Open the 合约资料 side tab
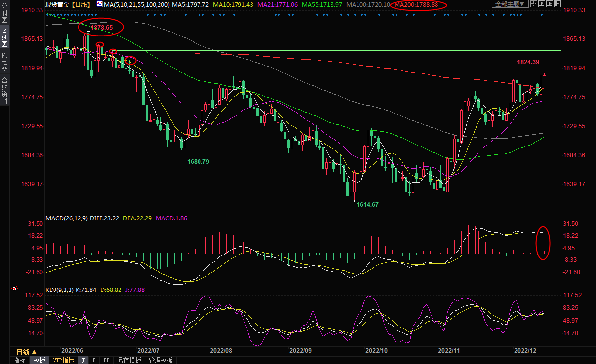This screenshot has height=364, width=596. click(4, 91)
